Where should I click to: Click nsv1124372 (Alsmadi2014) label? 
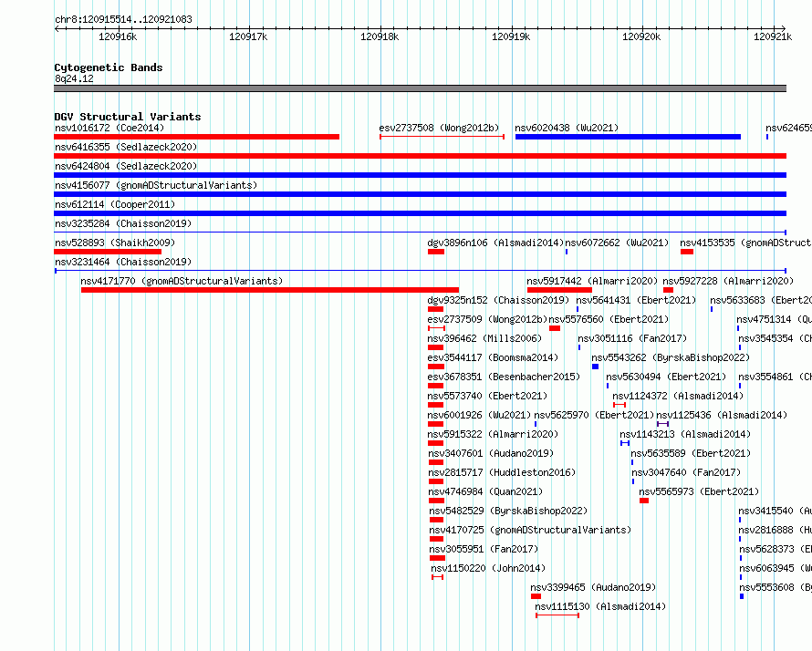(678, 396)
